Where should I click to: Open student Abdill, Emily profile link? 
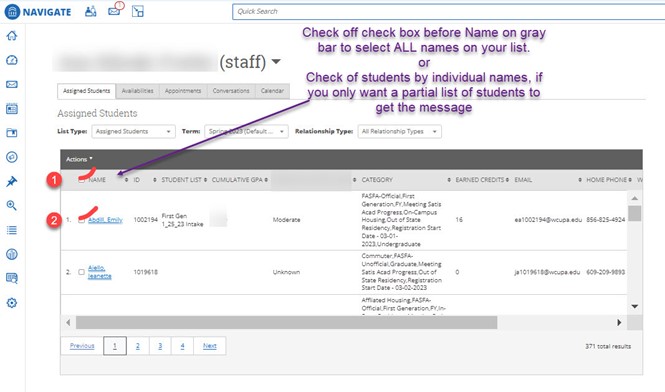click(x=105, y=220)
